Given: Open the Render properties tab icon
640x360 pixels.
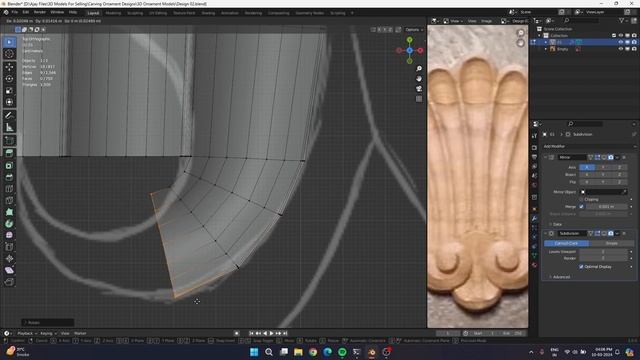Looking at the screenshot, I should pos(534,147).
